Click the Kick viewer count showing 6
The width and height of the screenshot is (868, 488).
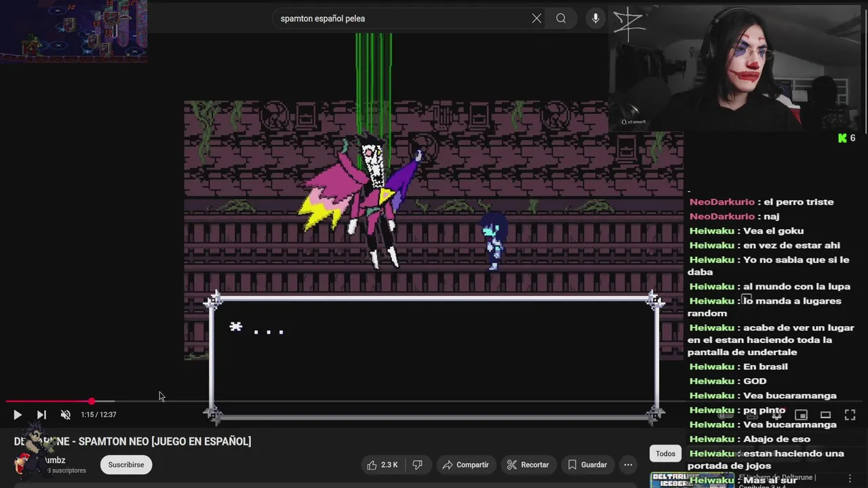tap(847, 138)
